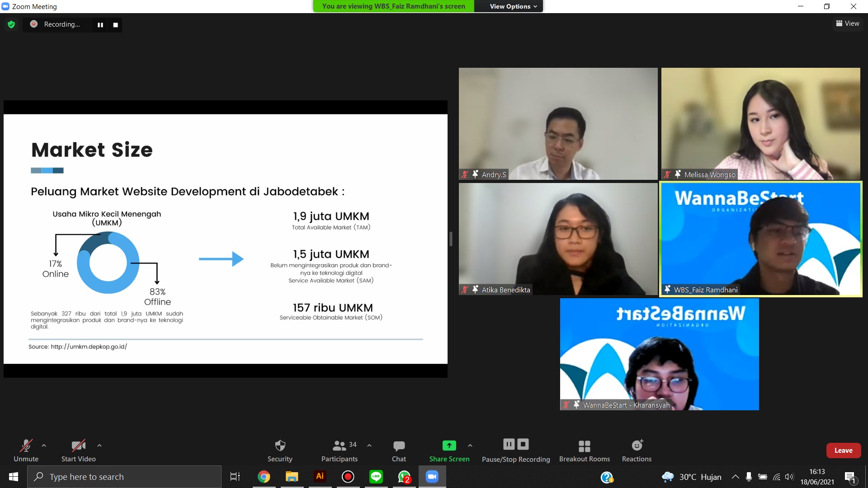Stop the recording with the square button
This screenshot has height=488, width=868.
(x=116, y=25)
